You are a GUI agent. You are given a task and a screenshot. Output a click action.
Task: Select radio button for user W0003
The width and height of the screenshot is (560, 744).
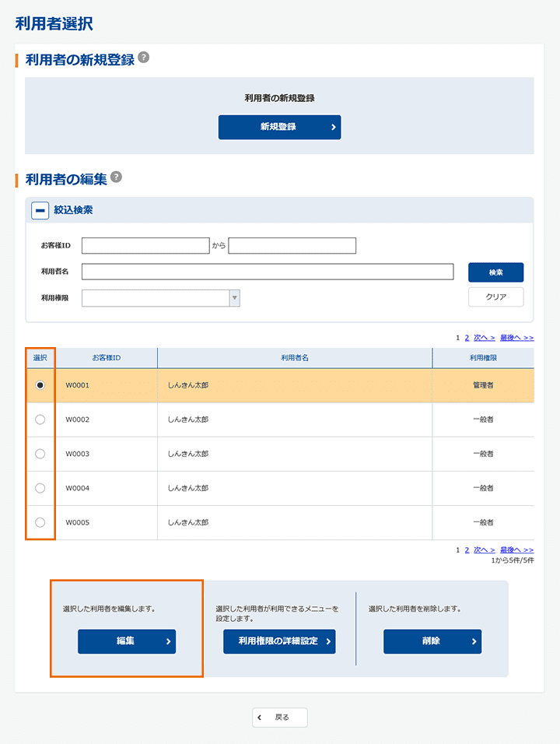coord(40,454)
